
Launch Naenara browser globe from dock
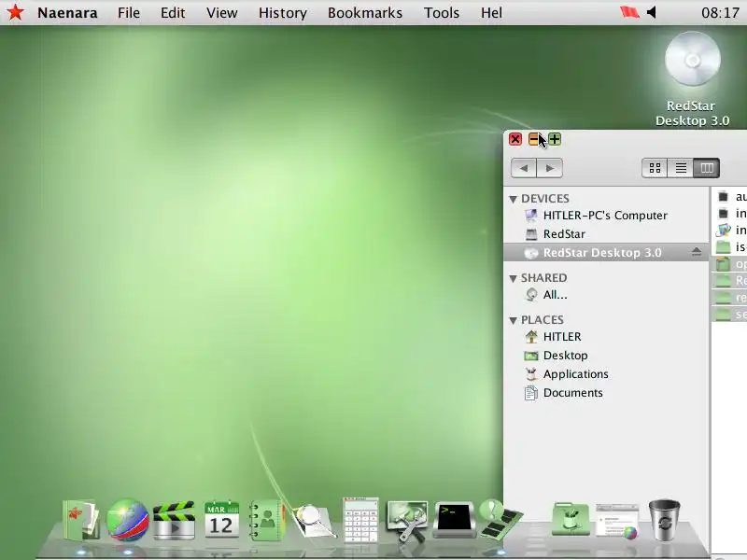coord(127,520)
